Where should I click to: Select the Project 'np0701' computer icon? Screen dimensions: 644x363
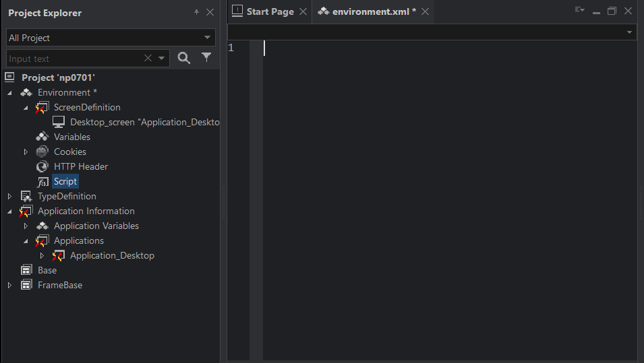tap(9, 77)
